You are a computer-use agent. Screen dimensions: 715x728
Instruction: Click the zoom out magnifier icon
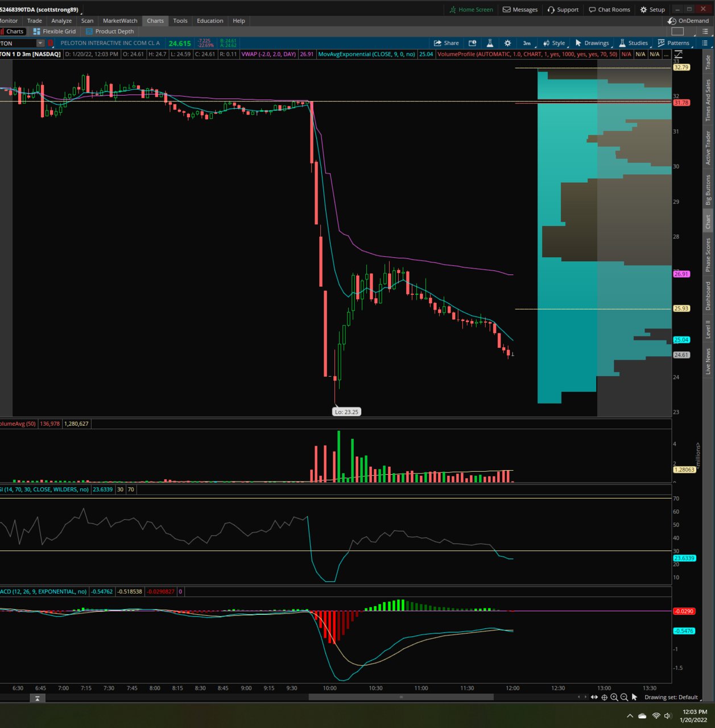[624, 697]
